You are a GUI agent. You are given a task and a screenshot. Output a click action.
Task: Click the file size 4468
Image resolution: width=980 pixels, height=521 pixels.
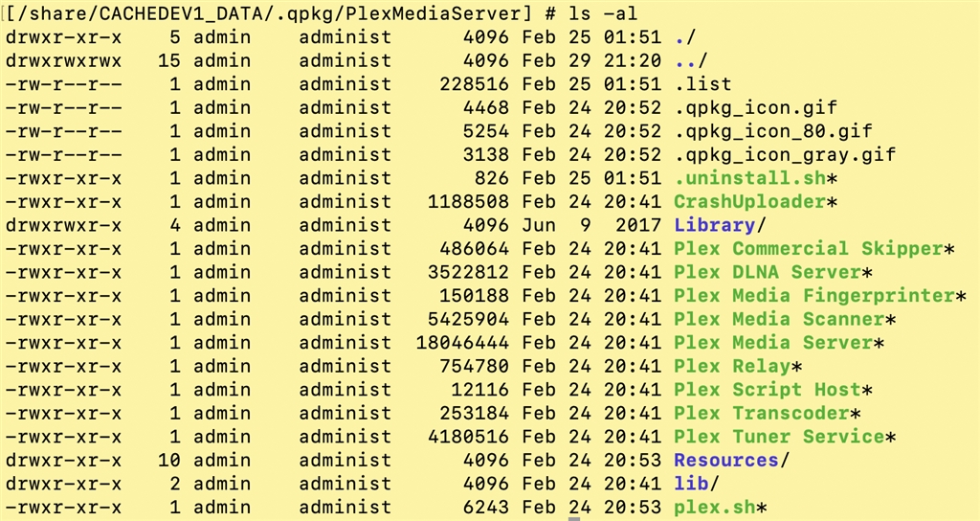486,107
